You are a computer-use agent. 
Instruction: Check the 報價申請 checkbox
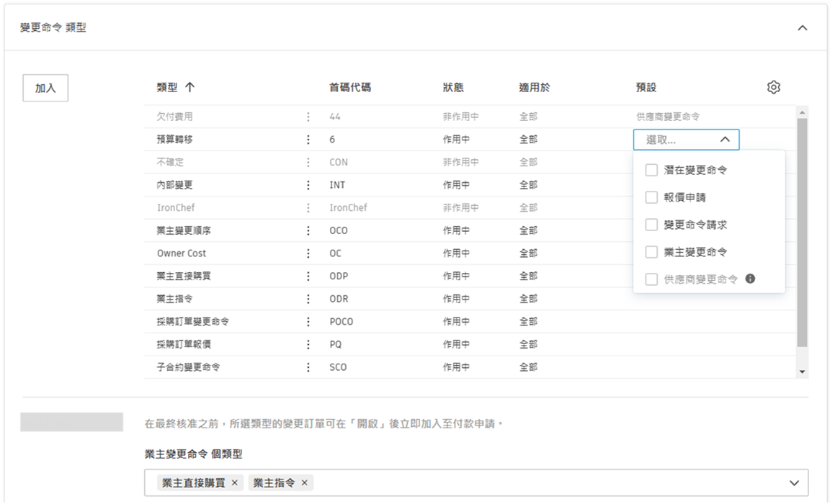coord(651,197)
